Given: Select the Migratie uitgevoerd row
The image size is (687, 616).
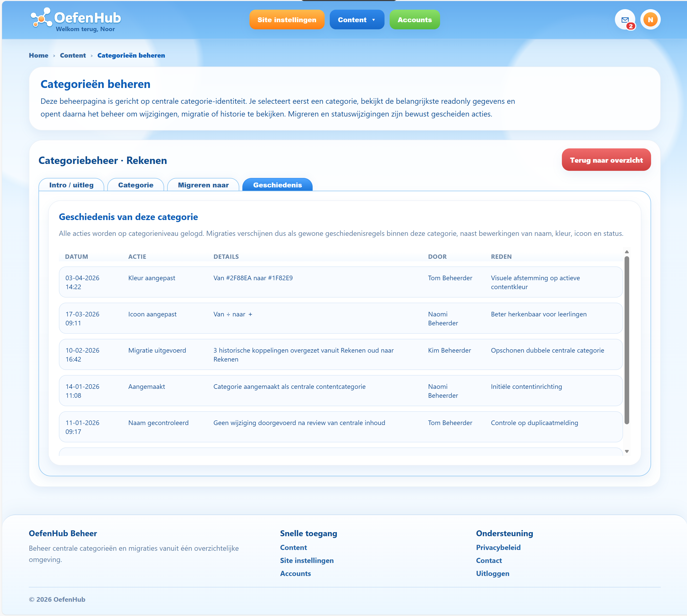Looking at the screenshot, I should coord(341,354).
